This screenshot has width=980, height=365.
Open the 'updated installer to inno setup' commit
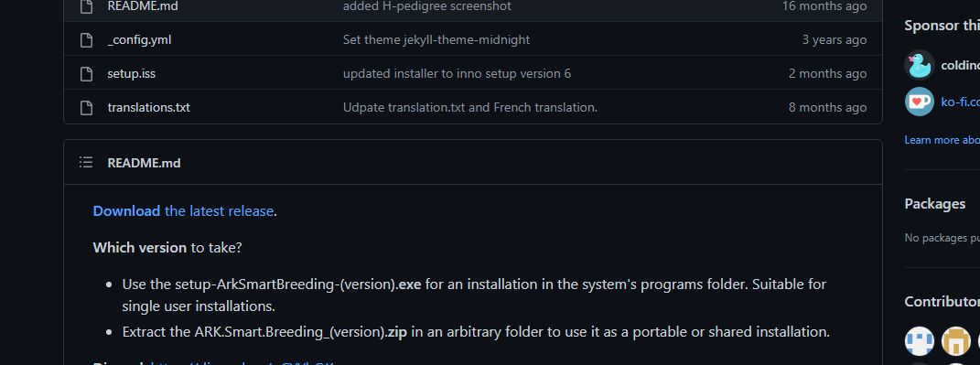coord(457,74)
